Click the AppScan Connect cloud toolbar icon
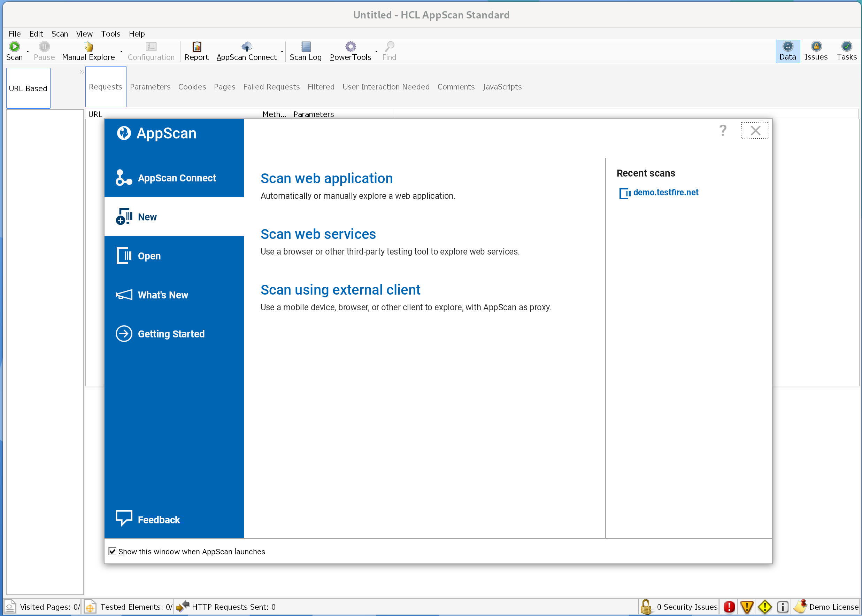 click(x=247, y=47)
